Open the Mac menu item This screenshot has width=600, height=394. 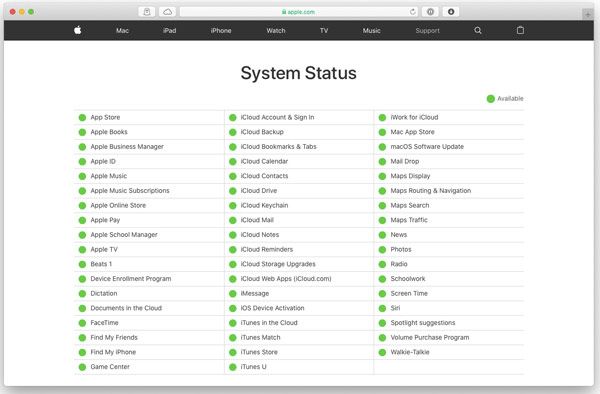[x=122, y=31]
